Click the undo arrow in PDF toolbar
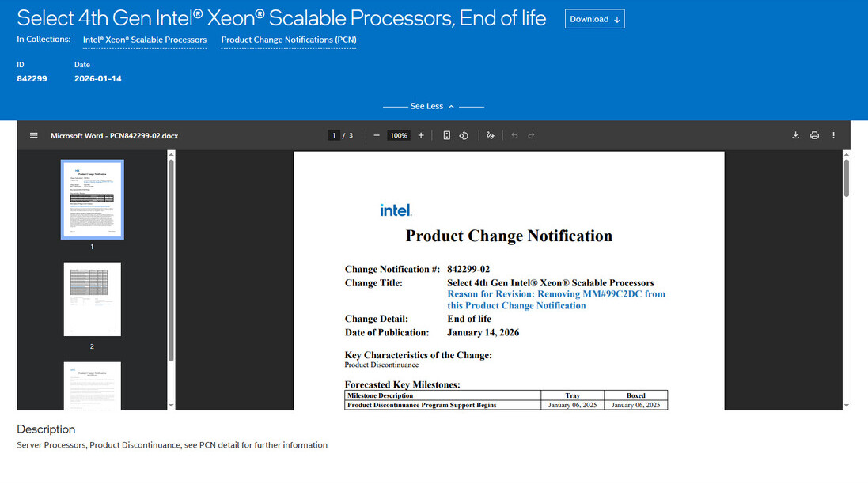This screenshot has height=484, width=868. [x=514, y=135]
